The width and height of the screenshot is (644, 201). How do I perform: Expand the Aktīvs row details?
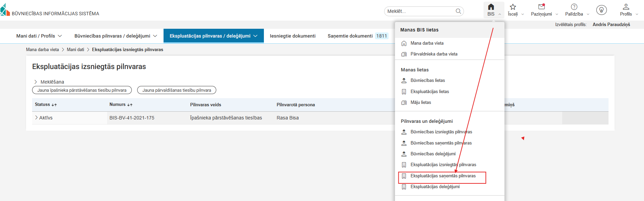36,118
